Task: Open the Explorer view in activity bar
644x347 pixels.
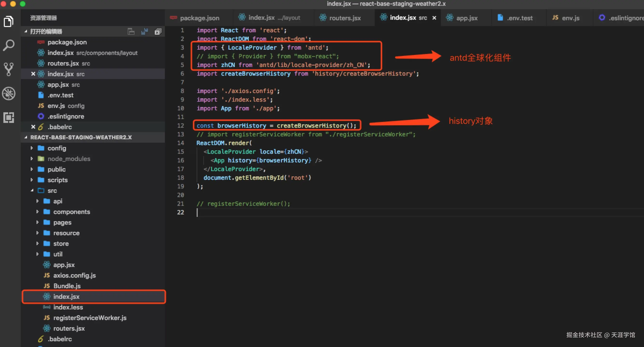Action: tap(9, 21)
